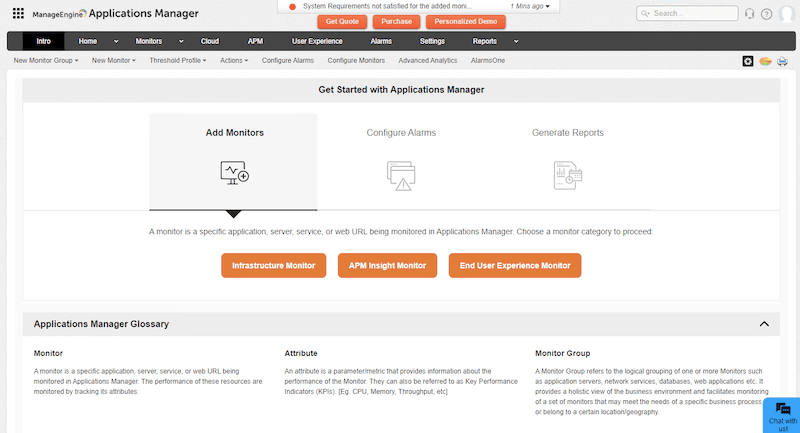
Task: Expand the Home menu arrow
Action: click(116, 41)
